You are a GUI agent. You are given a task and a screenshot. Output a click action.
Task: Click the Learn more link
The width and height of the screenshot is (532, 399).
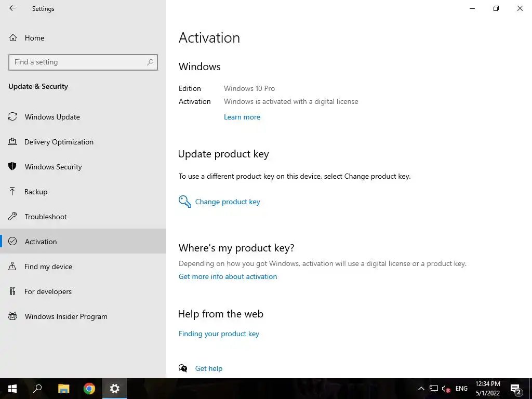(242, 117)
